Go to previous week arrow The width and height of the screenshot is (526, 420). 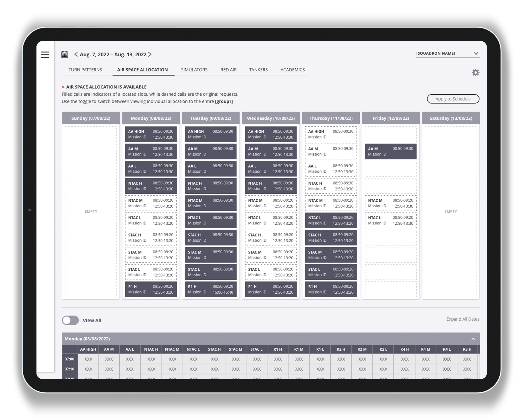click(76, 54)
